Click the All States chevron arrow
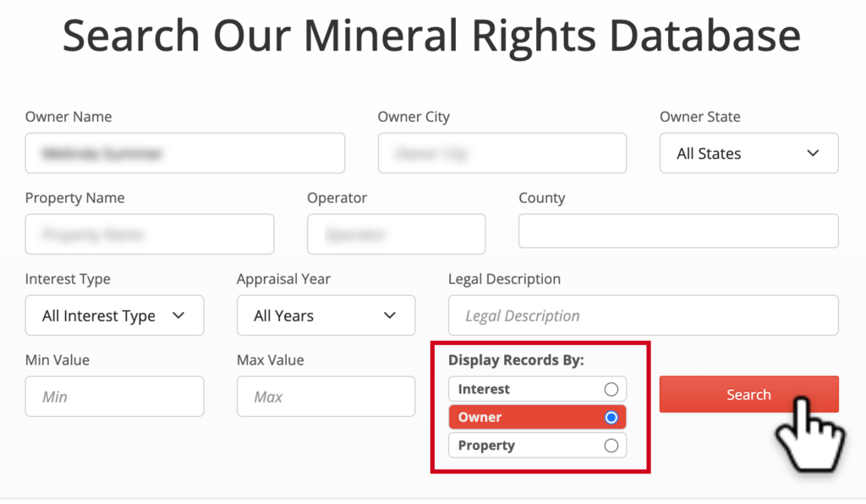Image resolution: width=866 pixels, height=504 pixels. tap(813, 153)
